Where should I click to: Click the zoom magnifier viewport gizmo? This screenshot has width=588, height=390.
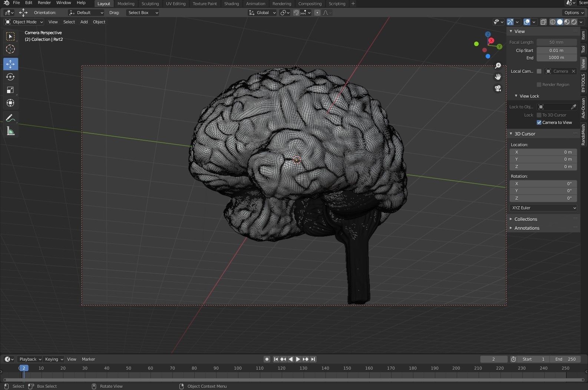[x=498, y=66]
